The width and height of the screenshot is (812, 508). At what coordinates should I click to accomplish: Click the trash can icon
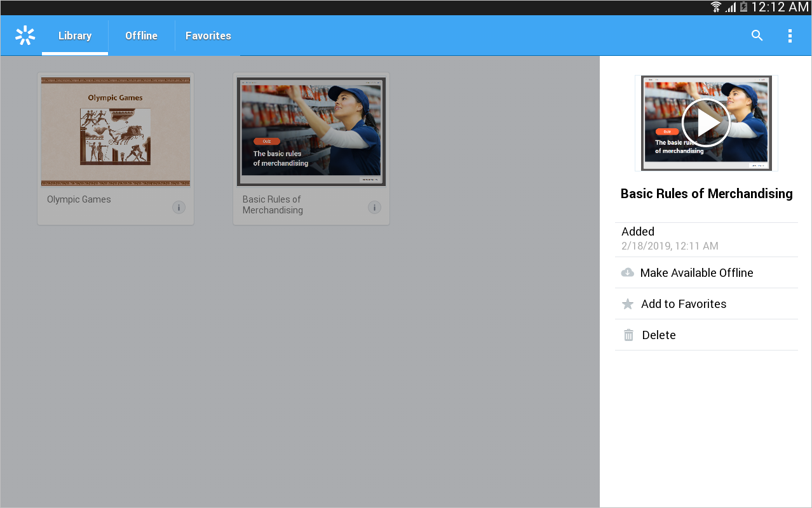pyautogui.click(x=628, y=335)
